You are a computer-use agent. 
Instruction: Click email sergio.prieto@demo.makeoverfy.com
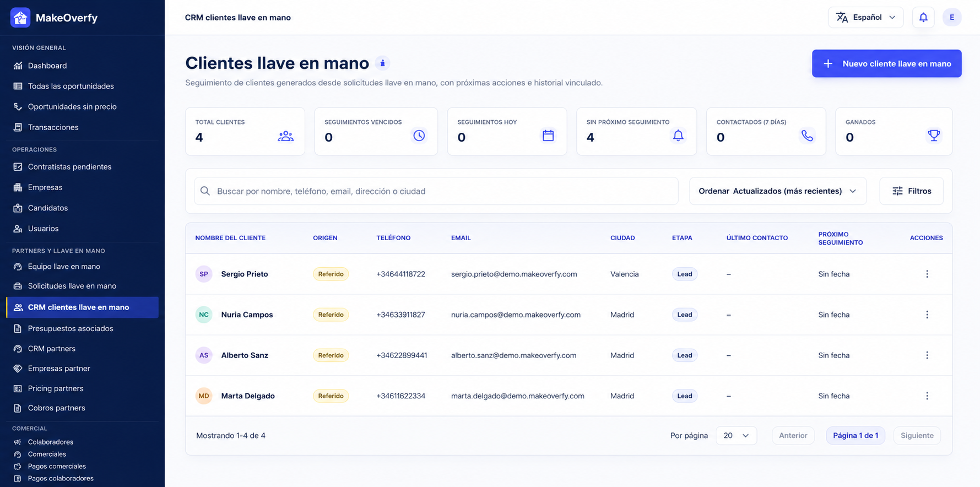point(514,274)
